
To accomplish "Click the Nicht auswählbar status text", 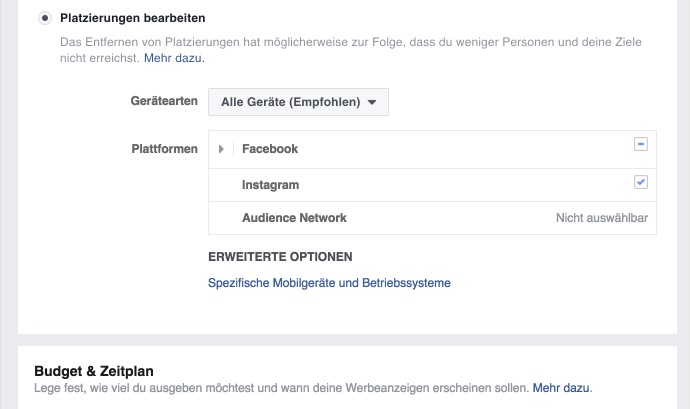I will click(x=602, y=218).
